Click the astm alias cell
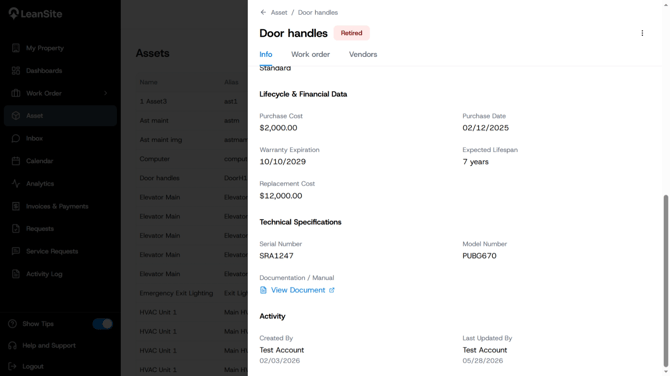This screenshot has height=376, width=670. tap(232, 120)
